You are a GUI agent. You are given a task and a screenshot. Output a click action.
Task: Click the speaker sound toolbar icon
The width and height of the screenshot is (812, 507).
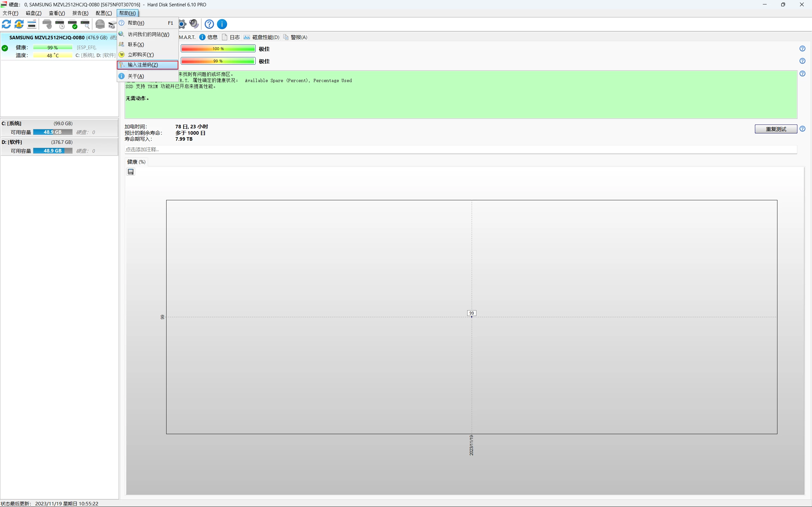tap(194, 24)
